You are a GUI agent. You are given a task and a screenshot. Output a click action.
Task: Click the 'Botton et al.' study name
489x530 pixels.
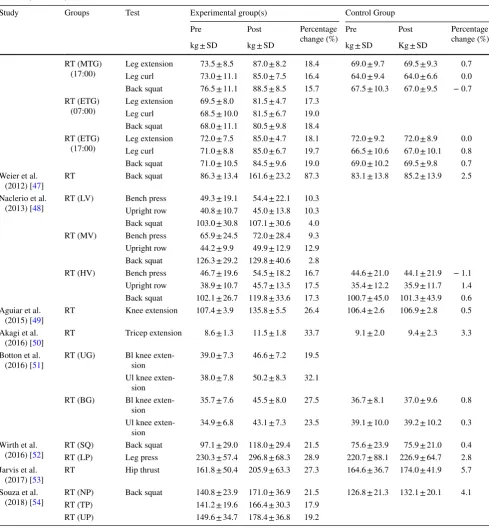20,355
